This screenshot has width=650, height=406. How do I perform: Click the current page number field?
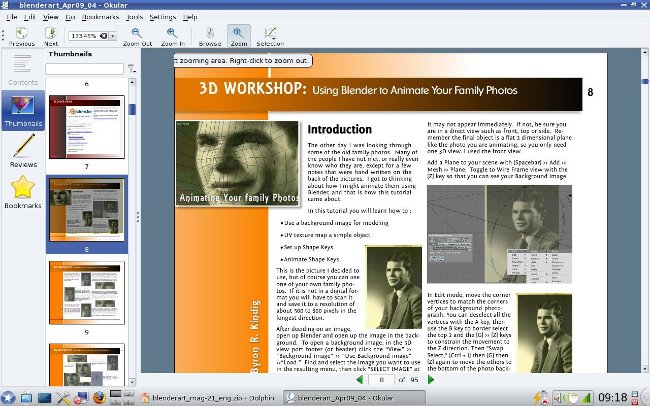tap(381, 379)
